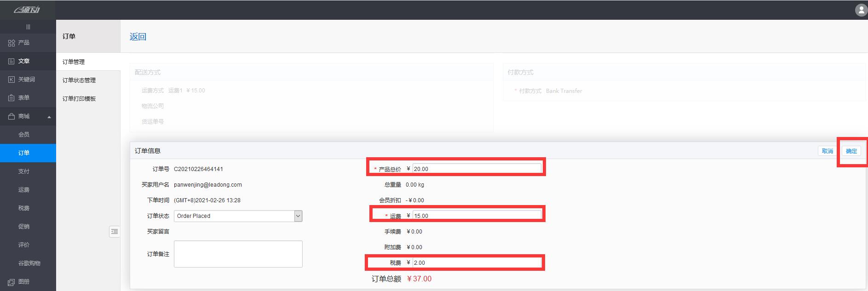
Task: Open the 图册 gallery section icon
Action: tap(11, 282)
